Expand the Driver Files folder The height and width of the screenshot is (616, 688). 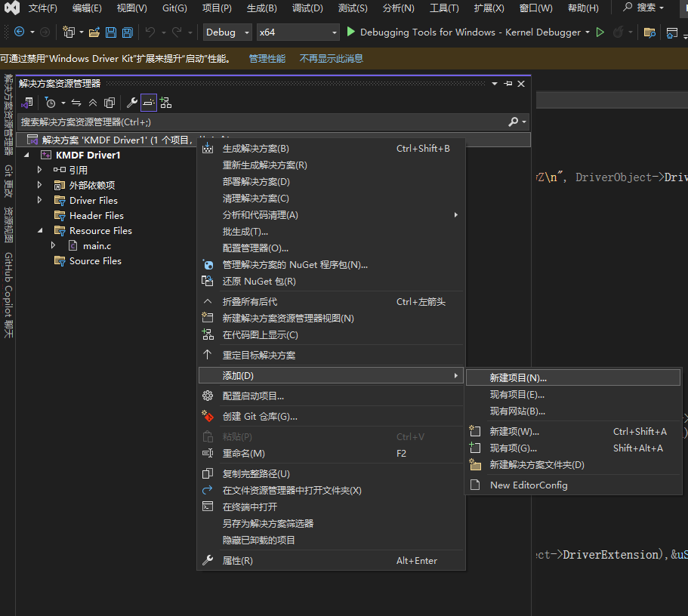pyautogui.click(x=40, y=200)
